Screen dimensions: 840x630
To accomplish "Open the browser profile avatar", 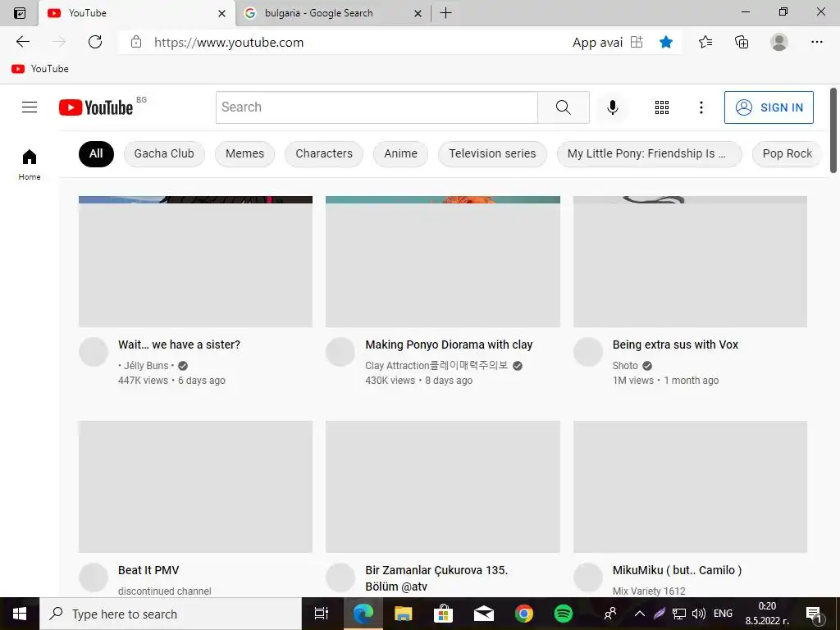I will (x=779, y=42).
